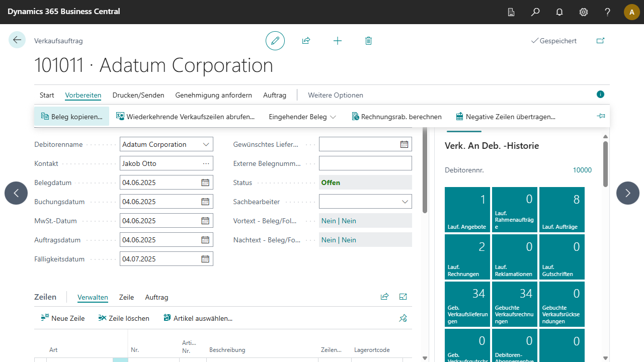Expand the Debitorenname dropdown
The image size is (644, 362).
click(206, 144)
